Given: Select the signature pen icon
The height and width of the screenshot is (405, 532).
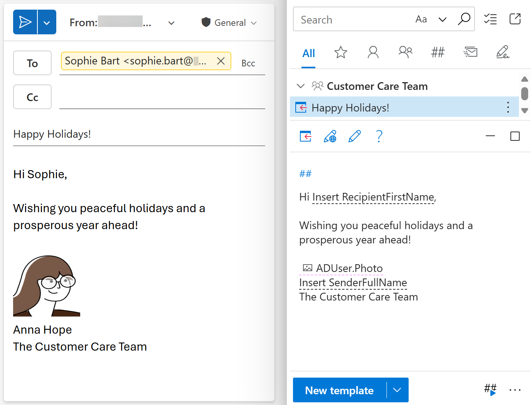Looking at the screenshot, I should pyautogui.click(x=502, y=52).
